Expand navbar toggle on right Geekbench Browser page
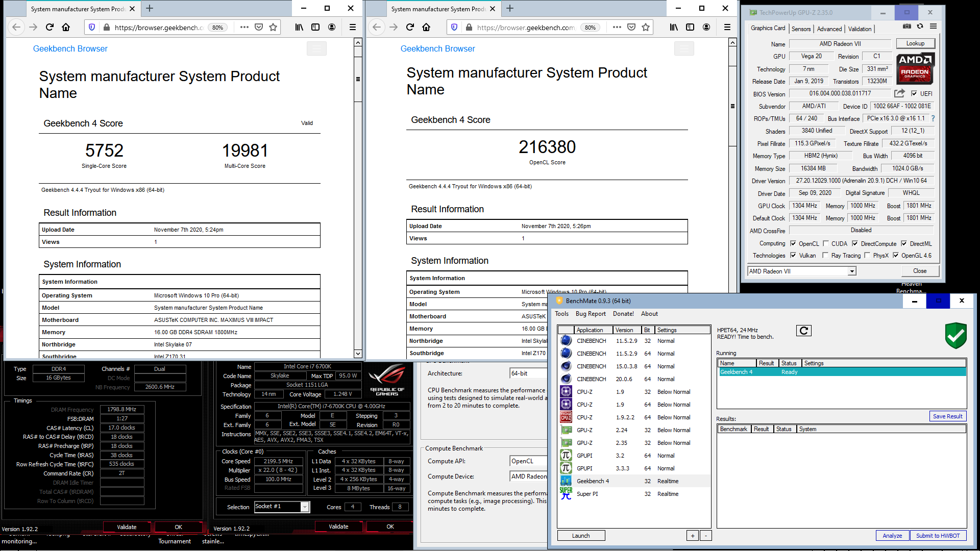980x551 pixels. point(684,48)
